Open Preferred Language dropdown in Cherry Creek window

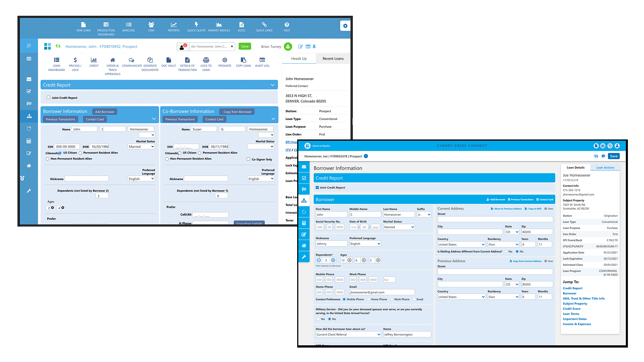coord(365,244)
